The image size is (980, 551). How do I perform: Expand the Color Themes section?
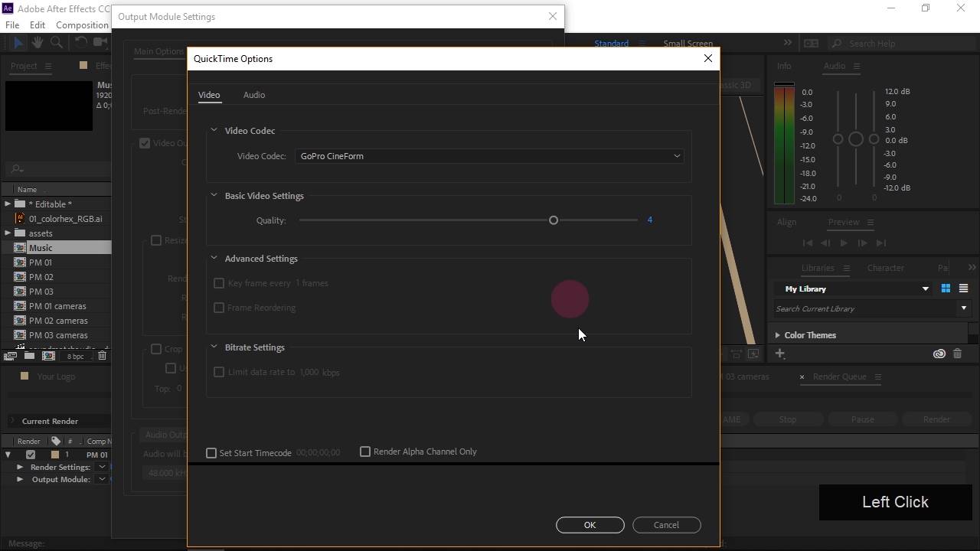click(x=777, y=335)
